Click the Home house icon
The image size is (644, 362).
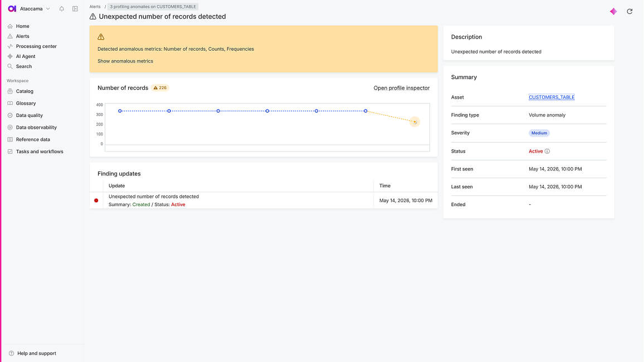click(x=10, y=26)
